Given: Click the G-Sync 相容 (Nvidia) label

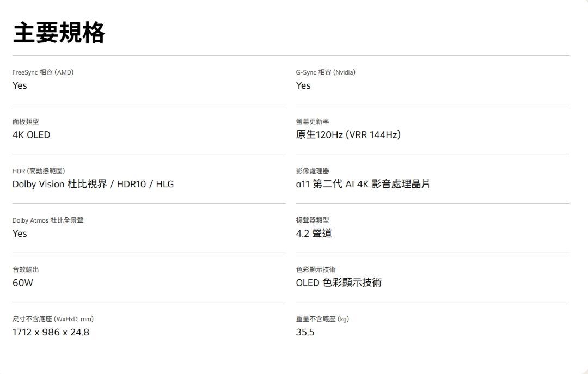Looking at the screenshot, I should pyautogui.click(x=326, y=72).
